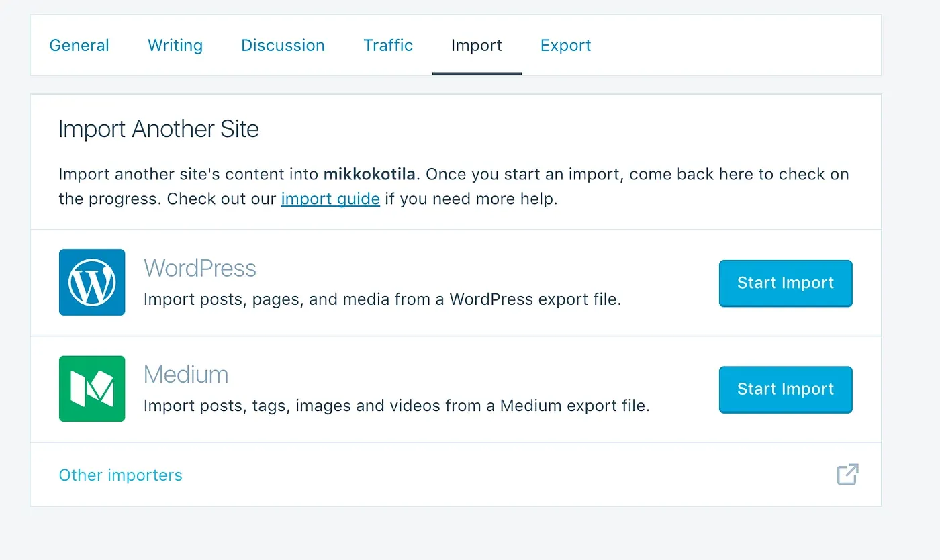Click the WordPress export file description text
The height and width of the screenshot is (560, 940).
pos(383,299)
